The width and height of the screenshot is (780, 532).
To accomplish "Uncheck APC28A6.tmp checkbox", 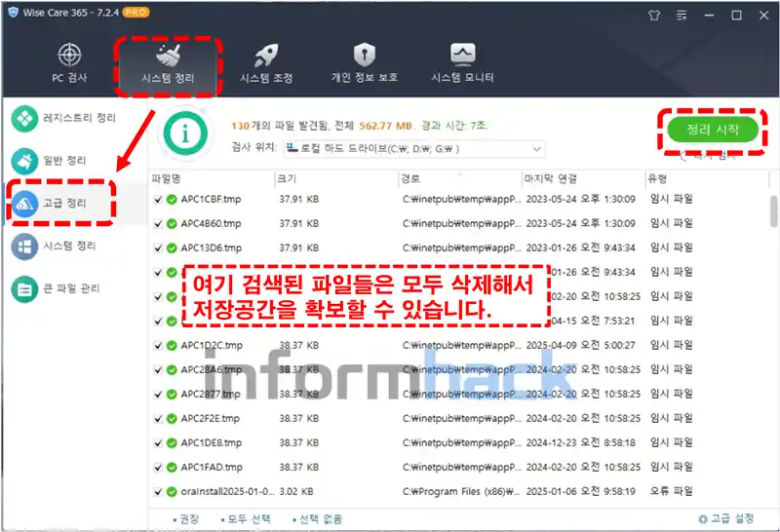I will 158,370.
